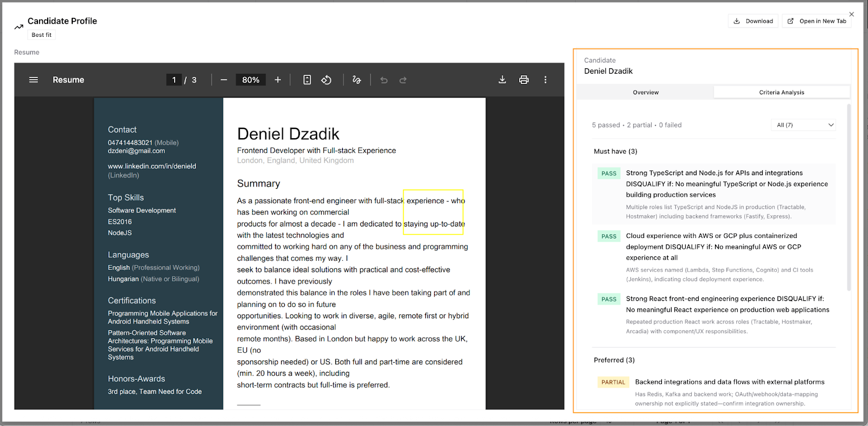Click the fit to page icon
This screenshot has width=868, height=426.
point(307,80)
